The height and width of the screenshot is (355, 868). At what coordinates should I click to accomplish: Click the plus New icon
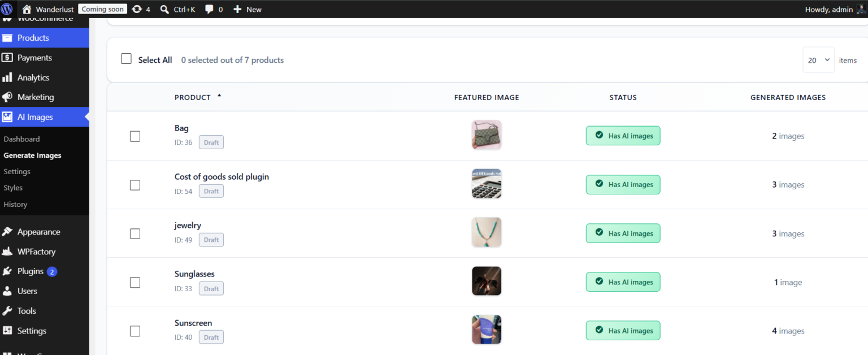(237, 9)
